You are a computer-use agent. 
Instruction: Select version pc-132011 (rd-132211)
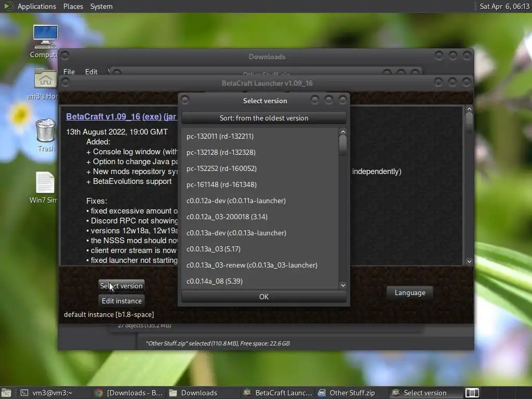(x=260, y=137)
